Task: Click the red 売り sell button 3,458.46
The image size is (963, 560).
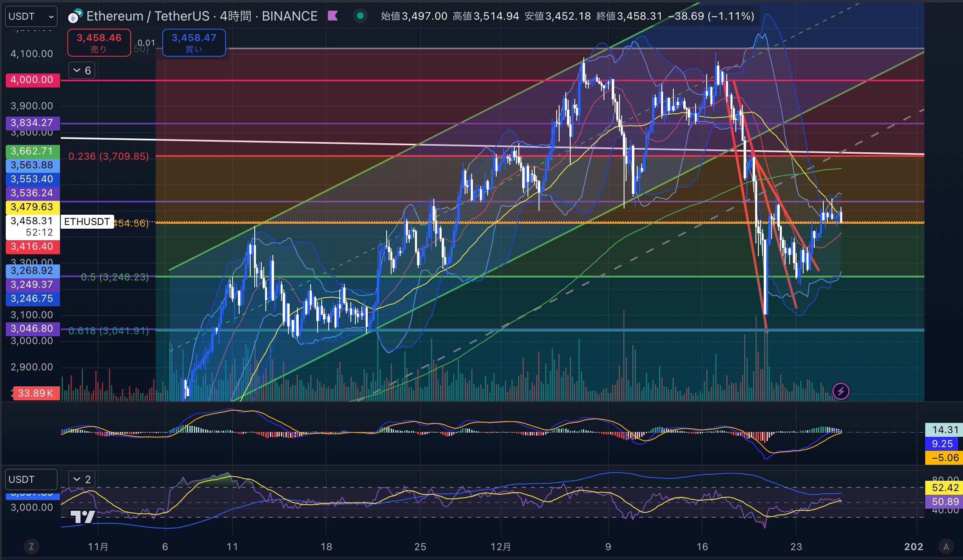Action: (99, 43)
